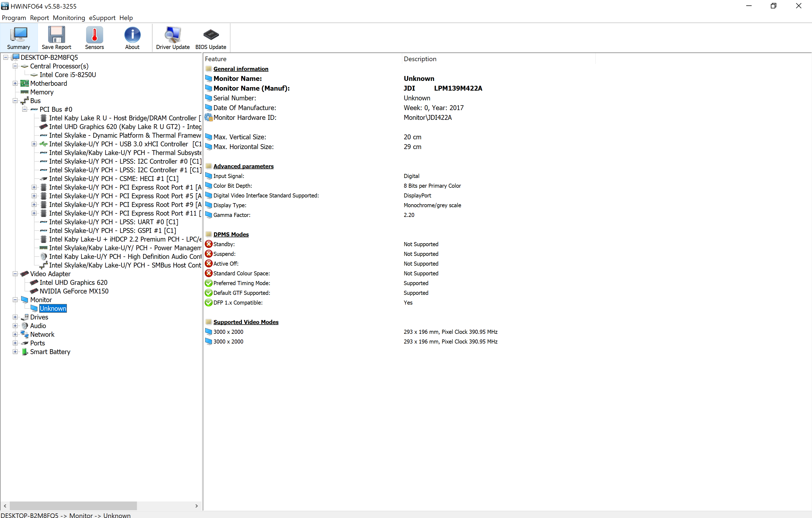Select the SMBus Host Controller entry

coord(125,265)
